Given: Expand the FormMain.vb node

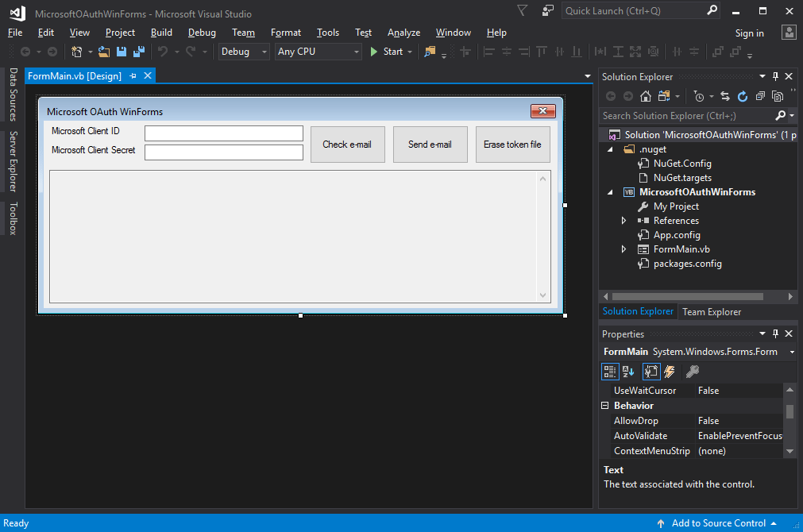Looking at the screenshot, I should [x=623, y=249].
